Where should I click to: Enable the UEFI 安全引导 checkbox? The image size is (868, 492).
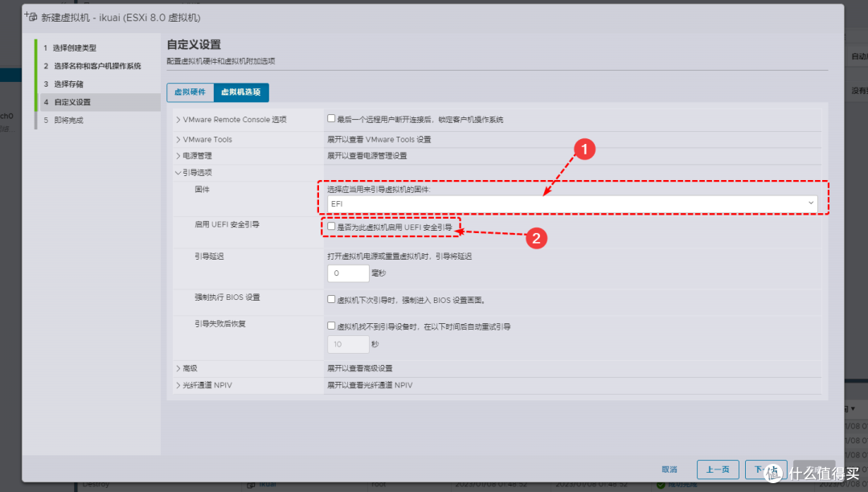(330, 227)
